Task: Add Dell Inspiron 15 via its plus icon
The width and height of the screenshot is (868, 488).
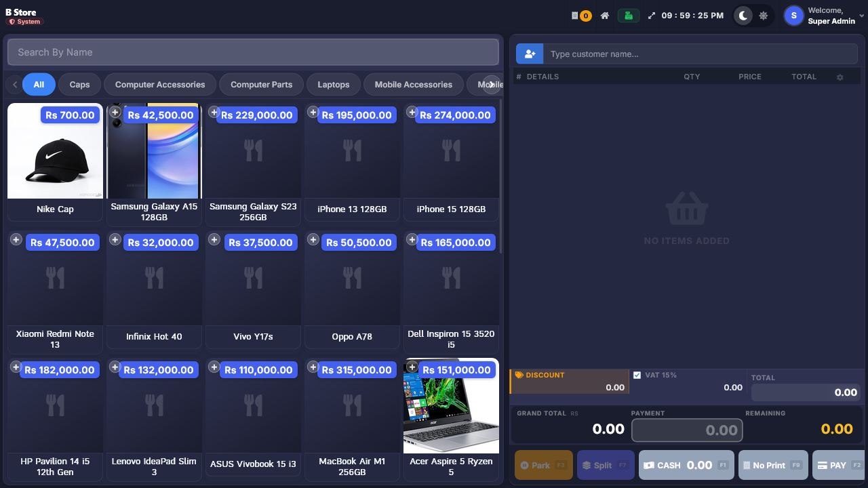Action: click(412, 239)
